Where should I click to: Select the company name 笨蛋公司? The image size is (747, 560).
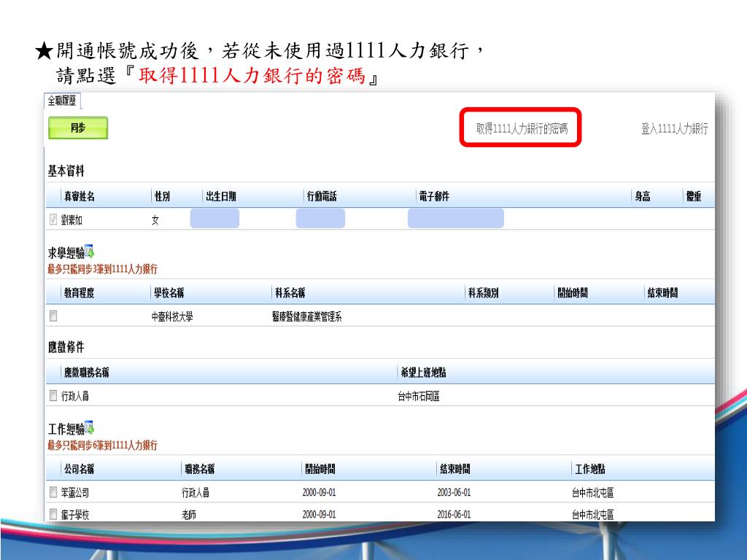[x=75, y=493]
